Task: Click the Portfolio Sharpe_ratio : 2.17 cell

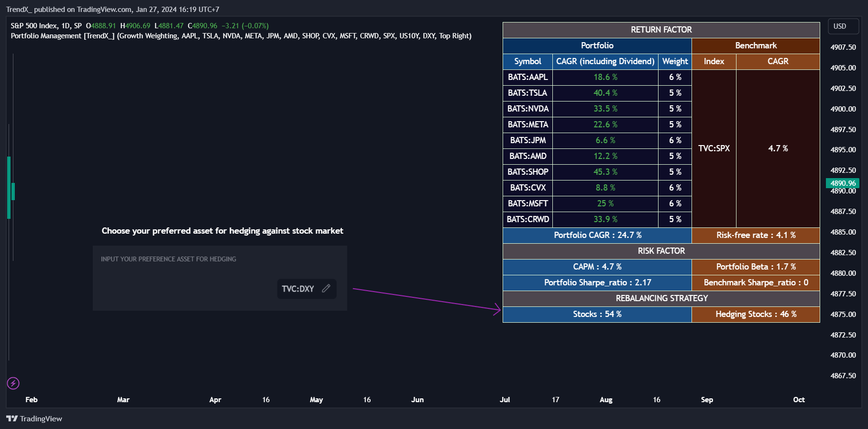Action: pos(597,282)
